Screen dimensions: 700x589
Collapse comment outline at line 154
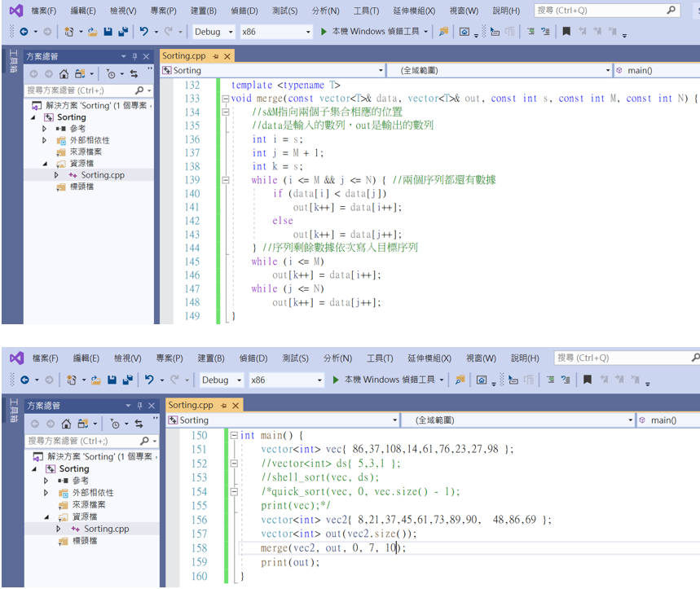(234, 492)
